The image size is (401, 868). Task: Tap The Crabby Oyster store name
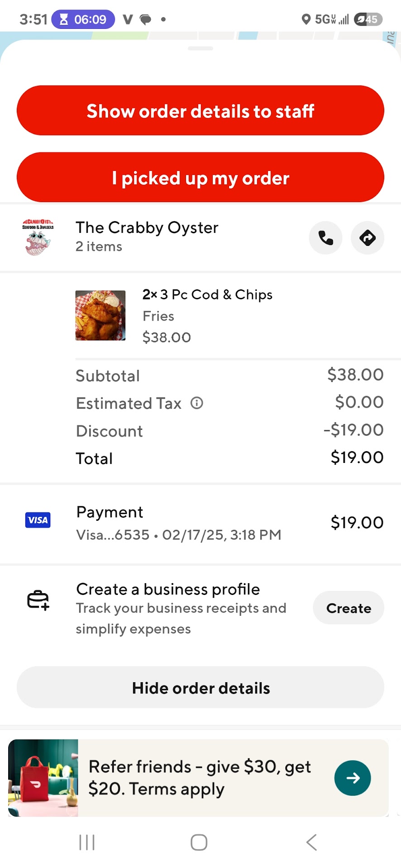coord(147,228)
